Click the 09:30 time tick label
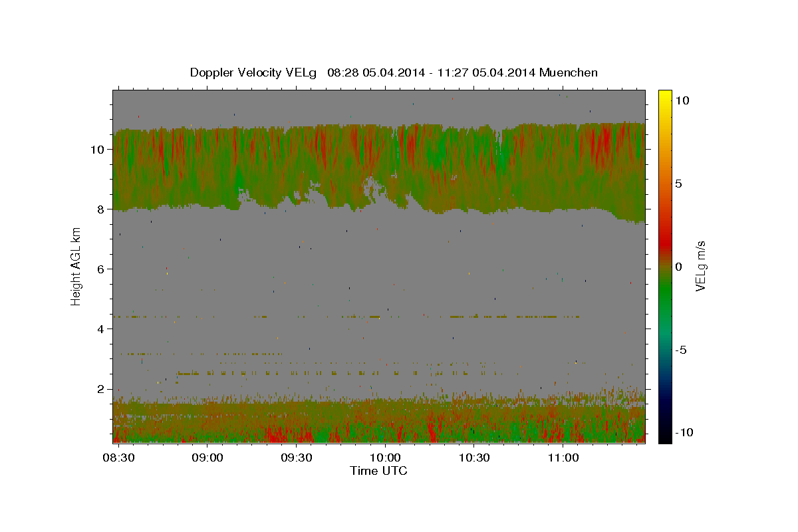The width and height of the screenshot is (798, 532). coord(296,458)
